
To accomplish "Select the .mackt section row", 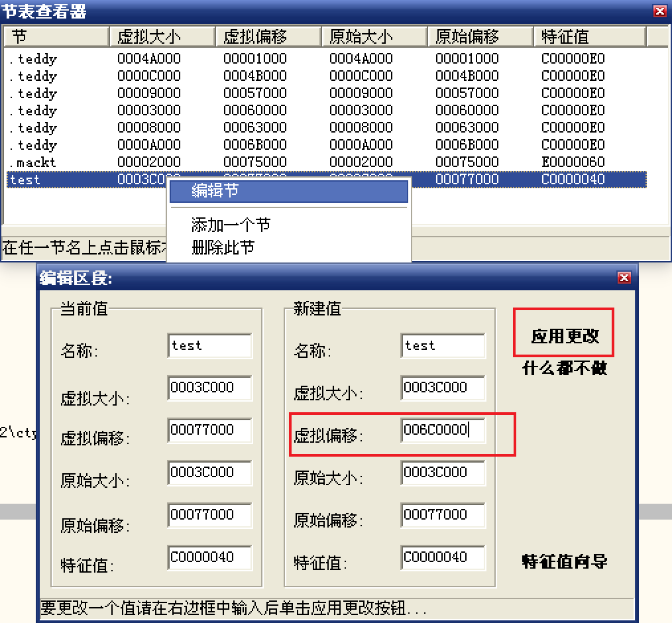I will (33, 162).
